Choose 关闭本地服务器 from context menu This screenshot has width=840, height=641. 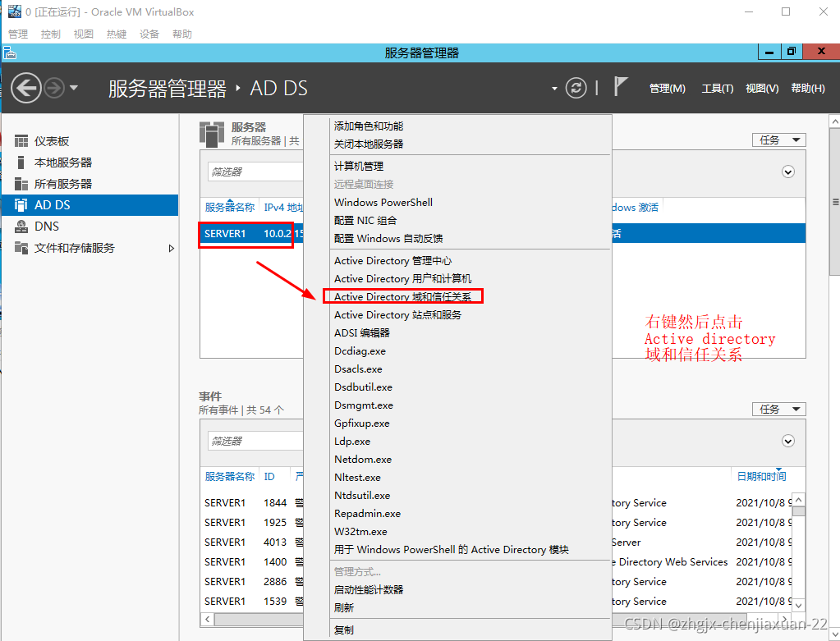click(x=369, y=144)
